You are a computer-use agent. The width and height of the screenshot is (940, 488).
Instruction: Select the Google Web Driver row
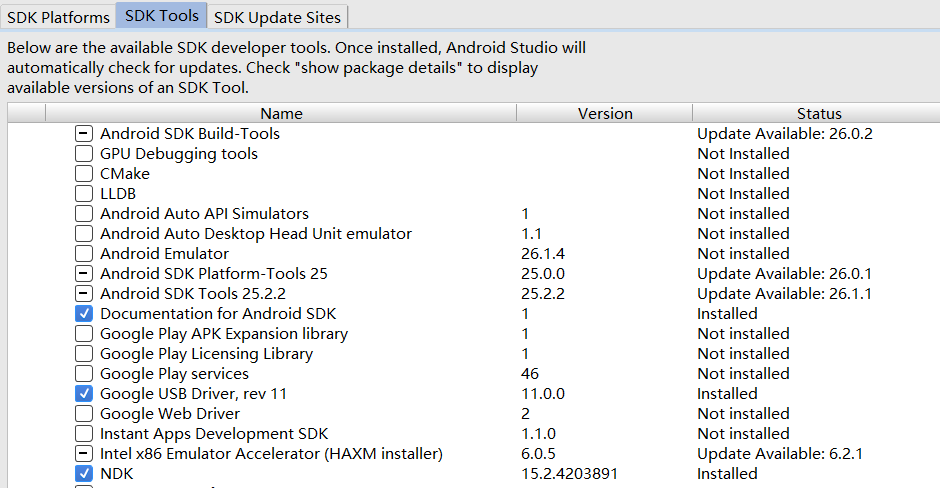pyautogui.click(x=474, y=414)
